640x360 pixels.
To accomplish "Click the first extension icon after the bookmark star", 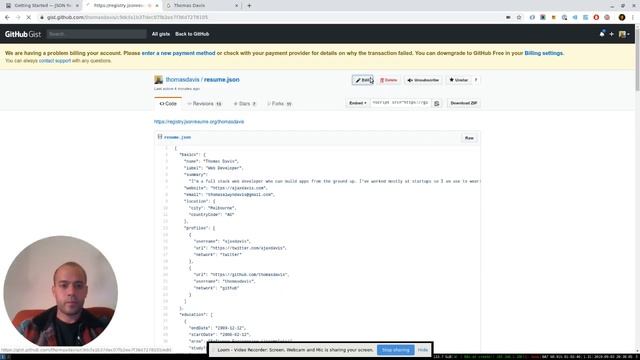I will [x=532, y=18].
